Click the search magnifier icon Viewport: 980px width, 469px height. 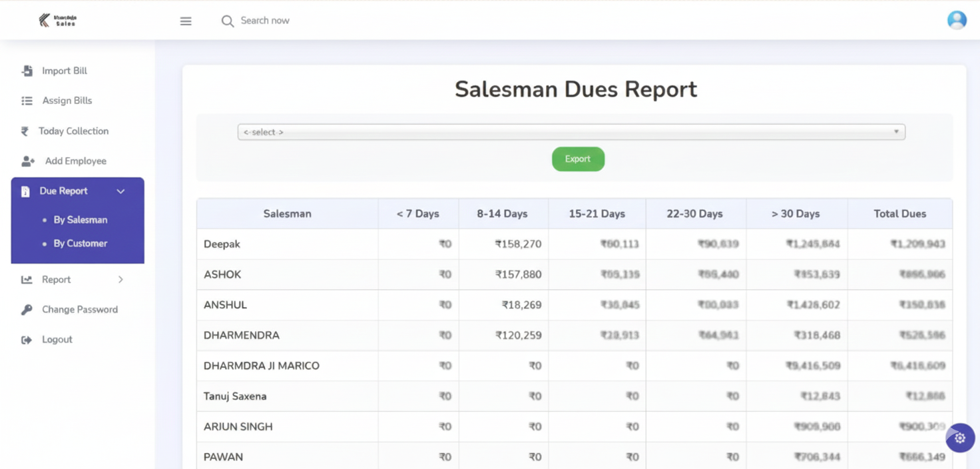pyautogui.click(x=228, y=21)
